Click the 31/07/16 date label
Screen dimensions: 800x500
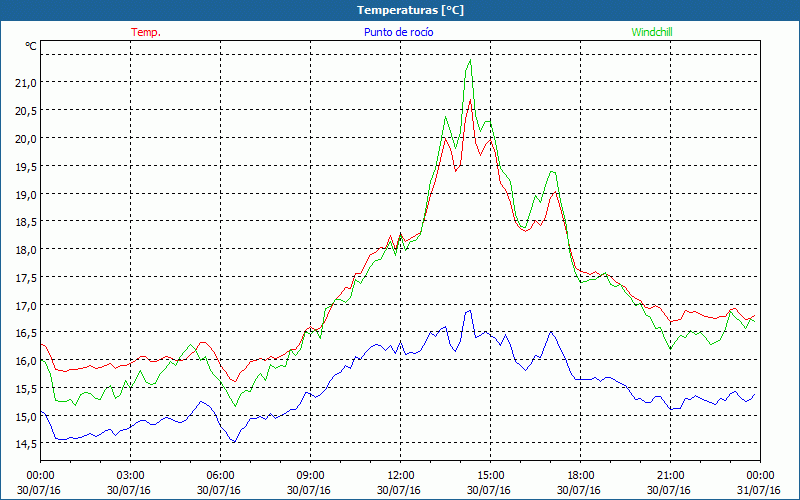pos(759,490)
